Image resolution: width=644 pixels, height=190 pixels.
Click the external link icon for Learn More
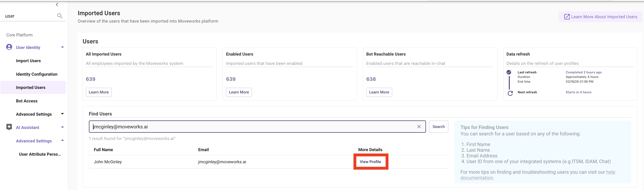pos(567,17)
